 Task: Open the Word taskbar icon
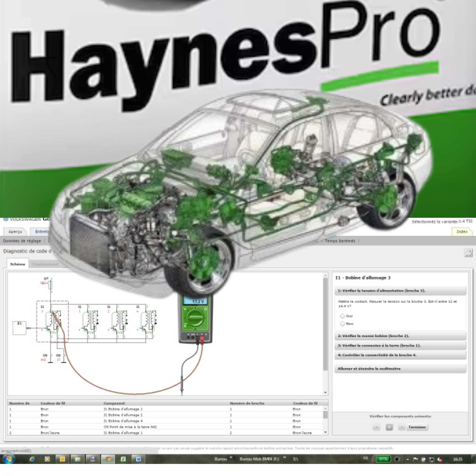pyautogui.click(x=138, y=459)
